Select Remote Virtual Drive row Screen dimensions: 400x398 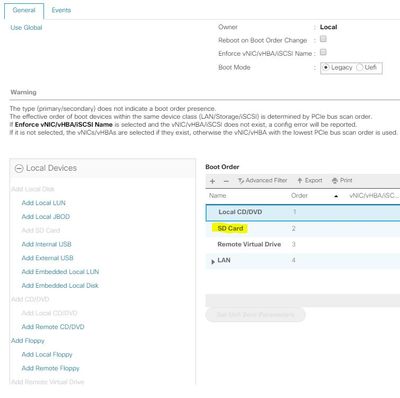point(303,244)
